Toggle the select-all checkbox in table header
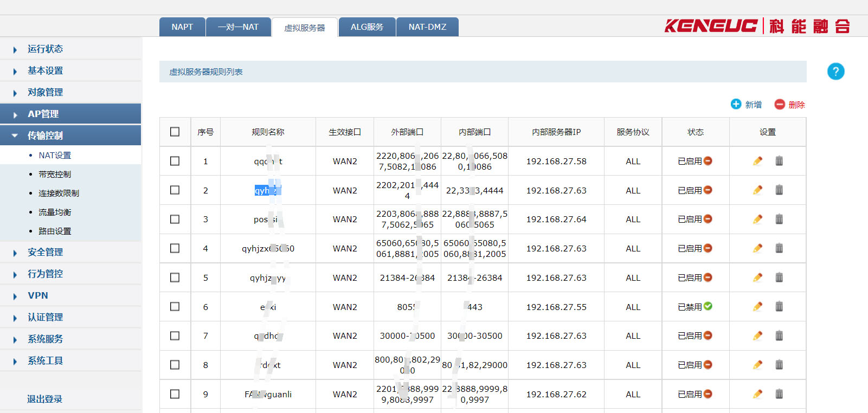This screenshot has width=868, height=413. click(175, 132)
